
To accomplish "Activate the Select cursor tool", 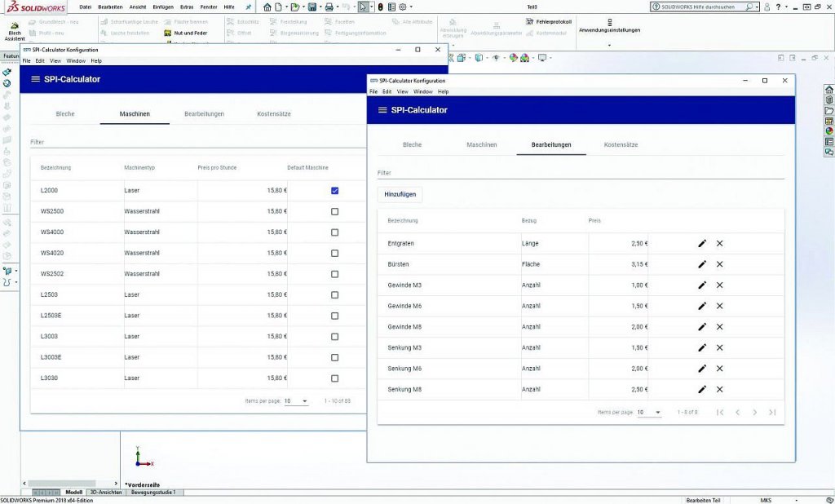I will [x=363, y=7].
